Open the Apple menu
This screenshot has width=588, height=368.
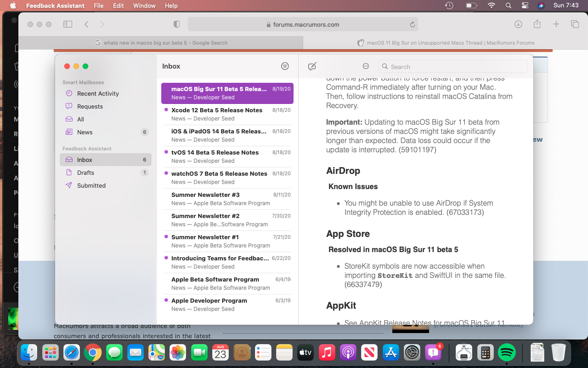13,6
